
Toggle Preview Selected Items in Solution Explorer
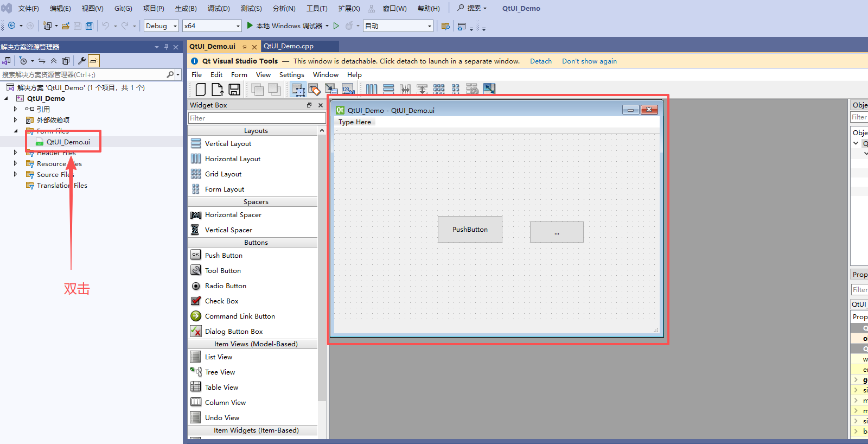(x=94, y=61)
